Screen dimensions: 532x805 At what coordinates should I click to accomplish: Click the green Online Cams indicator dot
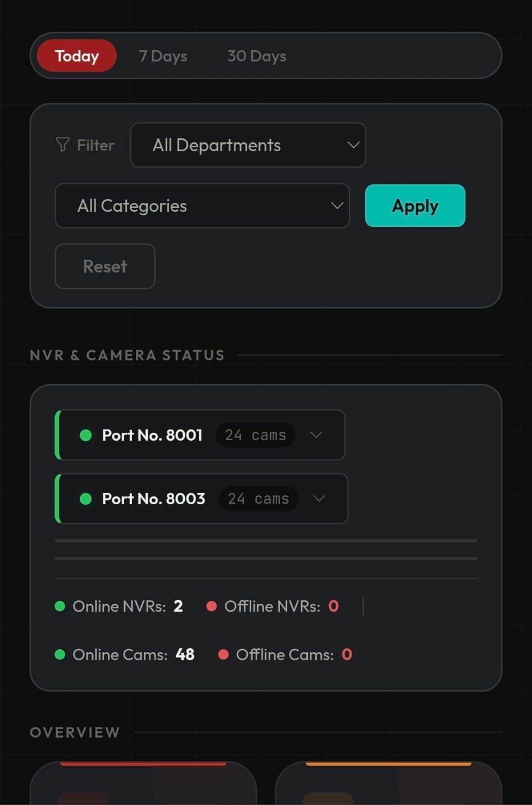(x=60, y=654)
